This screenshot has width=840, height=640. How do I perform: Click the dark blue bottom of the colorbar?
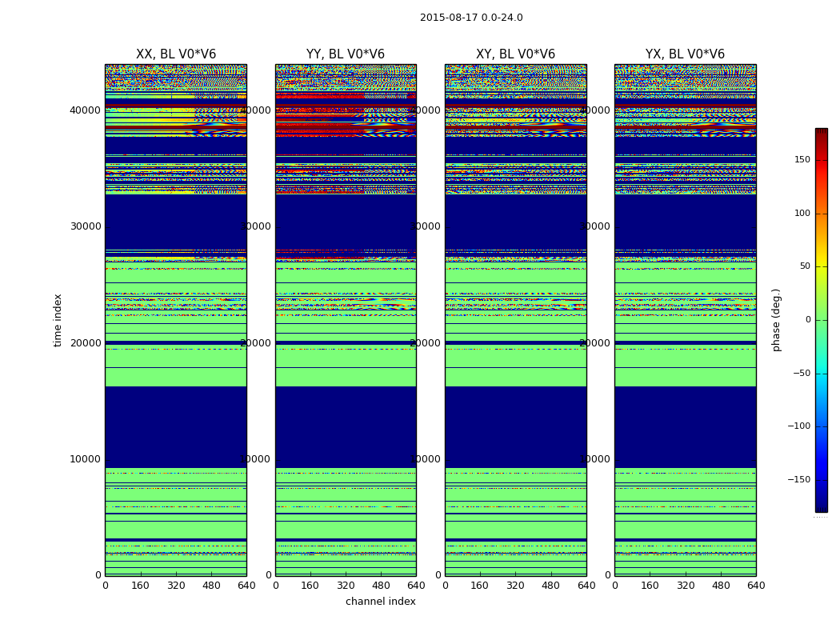(821, 507)
